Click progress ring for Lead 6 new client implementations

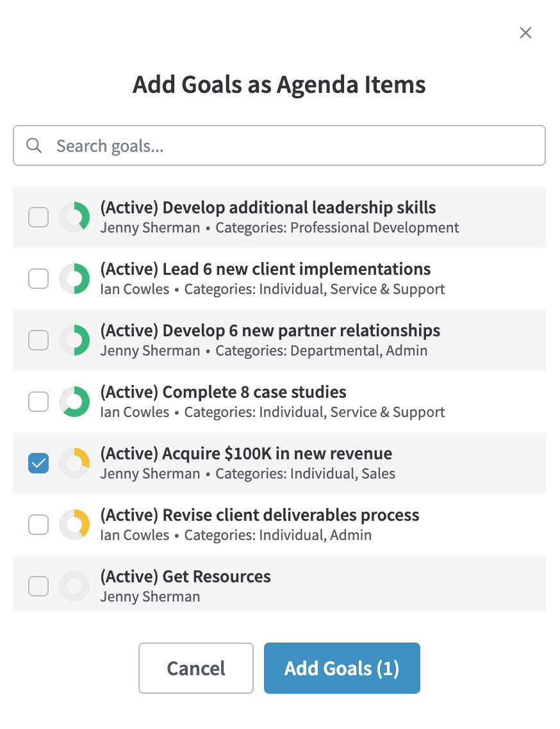click(74, 279)
